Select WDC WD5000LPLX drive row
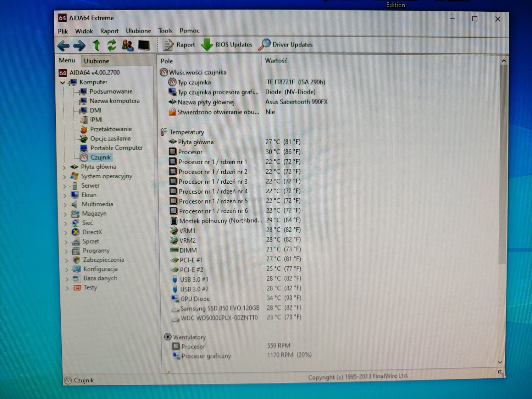The height and width of the screenshot is (399, 532). point(236,318)
